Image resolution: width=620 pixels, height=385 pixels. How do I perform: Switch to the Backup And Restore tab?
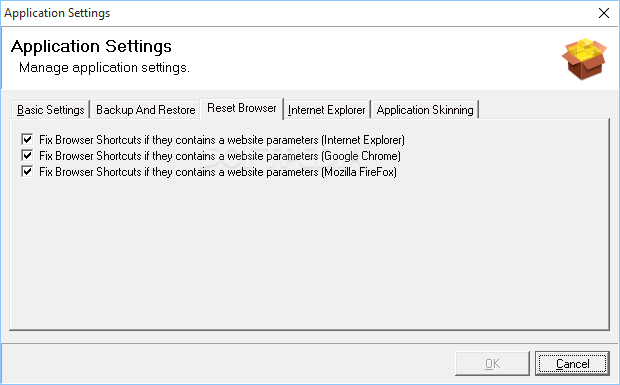pyautogui.click(x=146, y=109)
